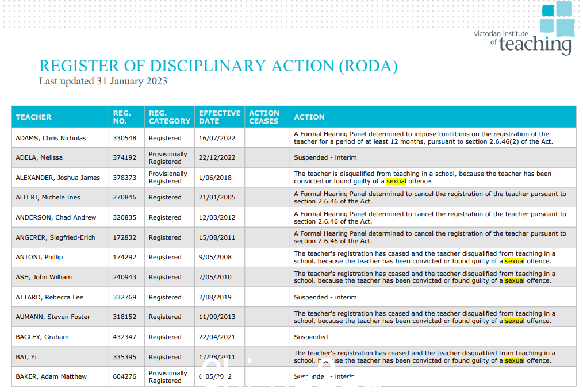
Task: Click the Victorian Institute of Teaching logo
Action: click(524, 28)
